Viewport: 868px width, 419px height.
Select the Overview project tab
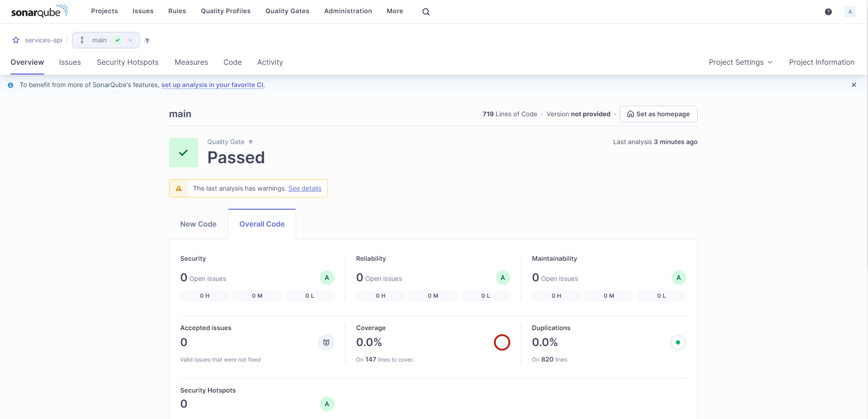coord(27,62)
